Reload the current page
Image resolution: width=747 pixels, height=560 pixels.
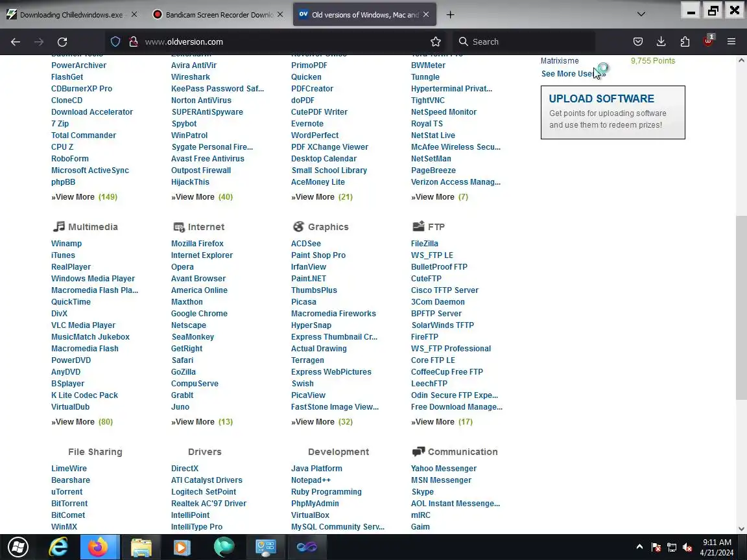pos(62,42)
